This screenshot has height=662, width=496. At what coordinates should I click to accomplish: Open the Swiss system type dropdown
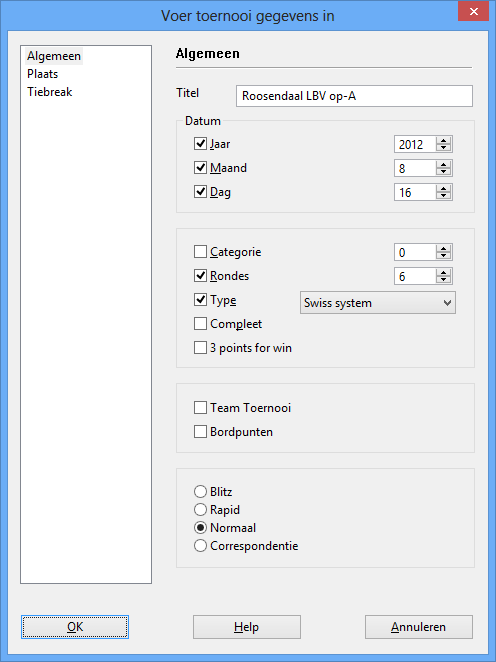[x=378, y=303]
